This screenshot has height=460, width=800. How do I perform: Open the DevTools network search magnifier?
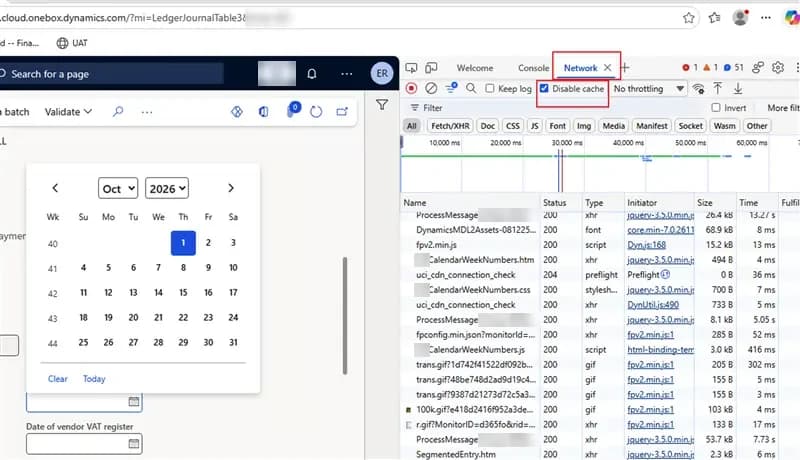tap(471, 88)
